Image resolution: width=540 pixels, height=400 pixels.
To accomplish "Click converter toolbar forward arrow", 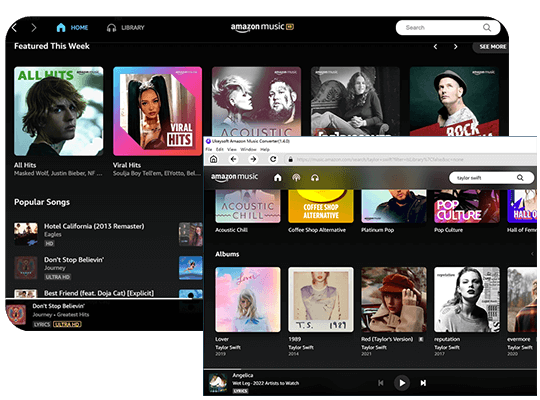I will click(x=253, y=159).
